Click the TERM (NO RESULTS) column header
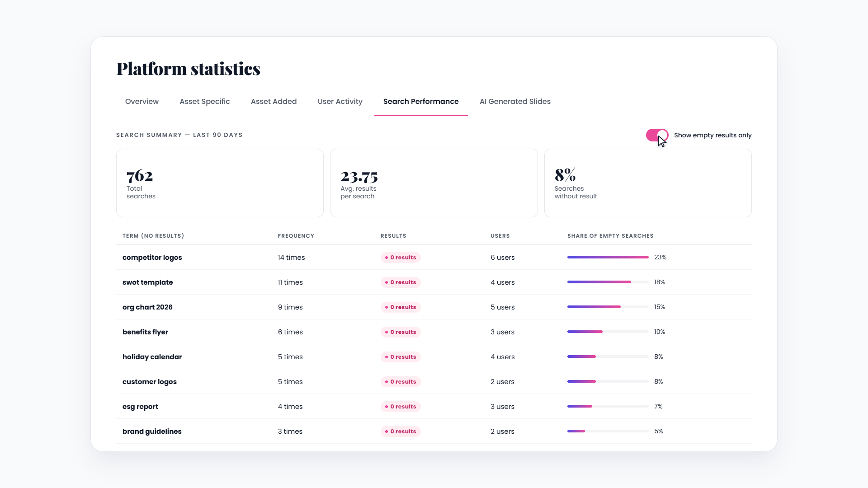This screenshot has width=868, height=488. pyautogui.click(x=153, y=236)
